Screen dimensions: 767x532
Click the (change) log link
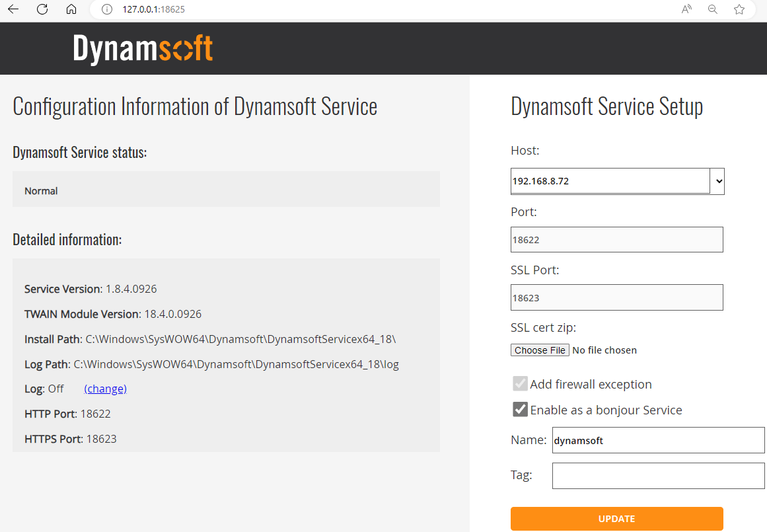click(x=105, y=389)
